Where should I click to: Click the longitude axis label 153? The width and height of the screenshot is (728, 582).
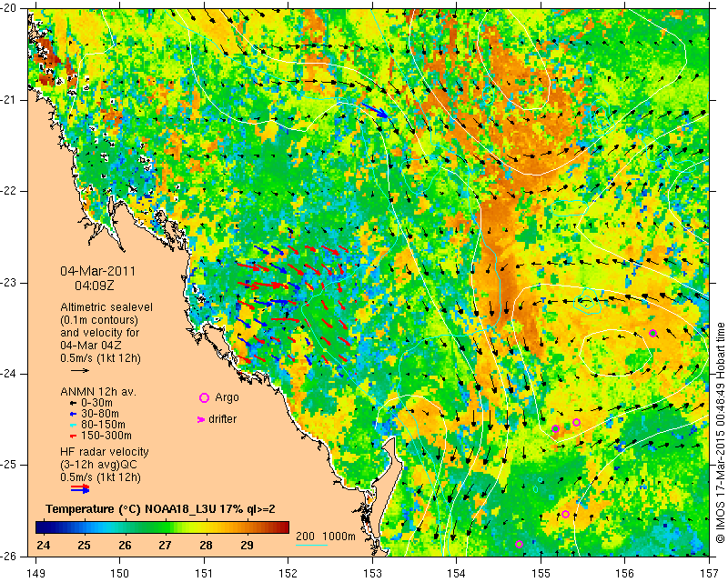[x=372, y=573]
